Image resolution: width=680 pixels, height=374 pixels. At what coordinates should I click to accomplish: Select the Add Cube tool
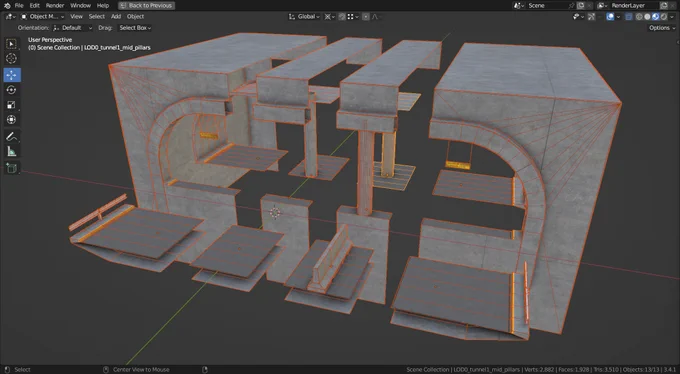coord(12,168)
